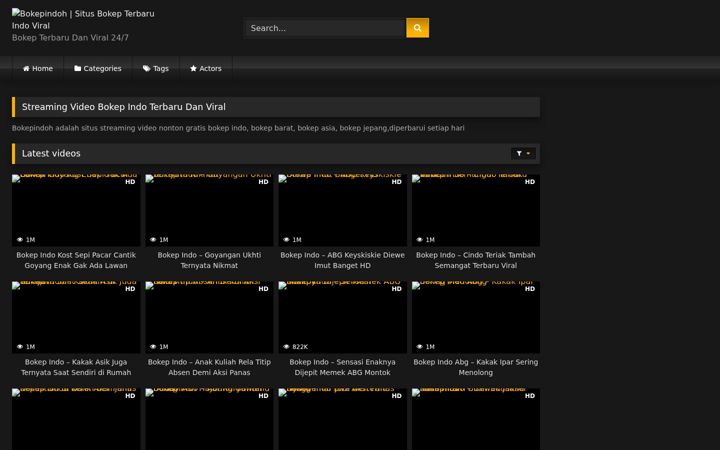Click the eye views icon on Kost Sepi video
Image resolution: width=720 pixels, height=450 pixels.
click(20, 240)
